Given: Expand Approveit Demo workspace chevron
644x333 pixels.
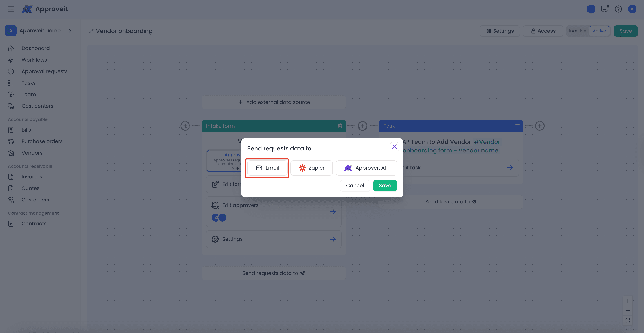Looking at the screenshot, I should 70,30.
